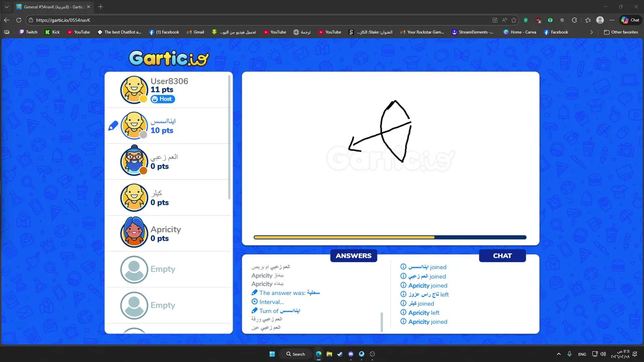Open User8306's avatar in player list
The height and width of the screenshot is (362, 644).
134,89
